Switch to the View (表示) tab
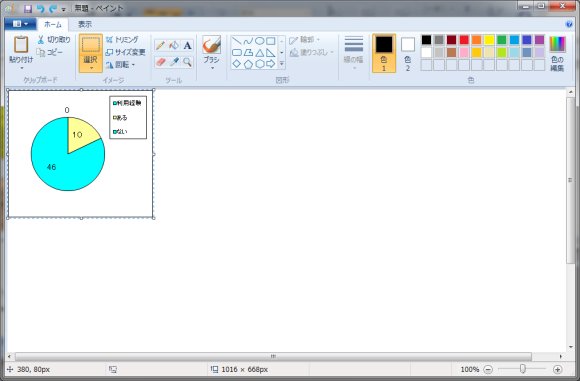The width and height of the screenshot is (580, 381). [x=85, y=24]
